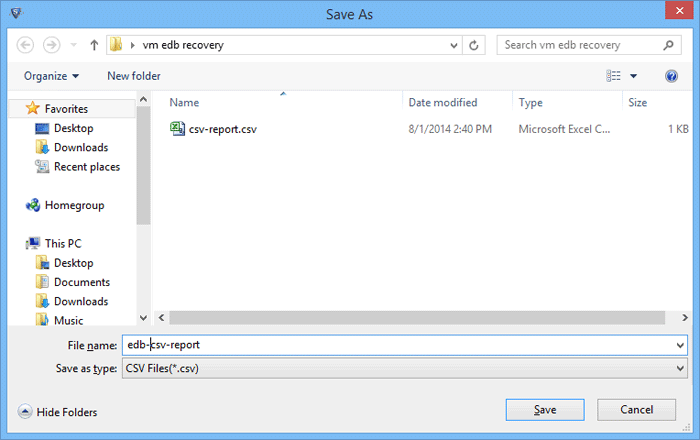Open Downloads under Favorites
Viewport: 700px width, 440px height.
pos(81,147)
